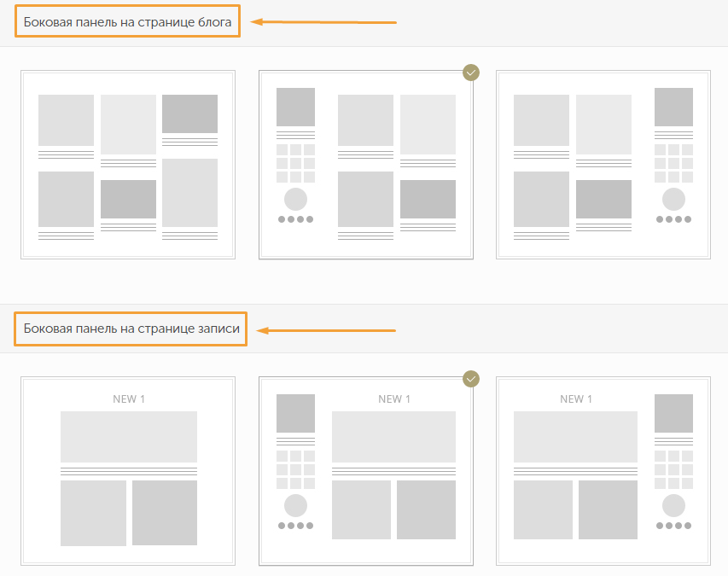Choose left sidebar layout for post page
This screenshot has width=728, height=576.
pyautogui.click(x=366, y=471)
